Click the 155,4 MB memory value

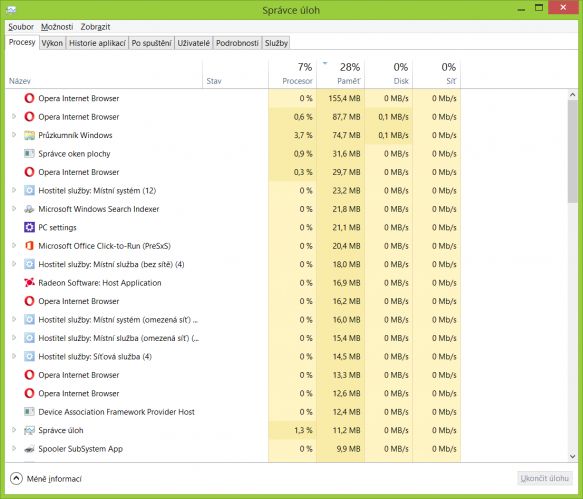(x=344, y=99)
